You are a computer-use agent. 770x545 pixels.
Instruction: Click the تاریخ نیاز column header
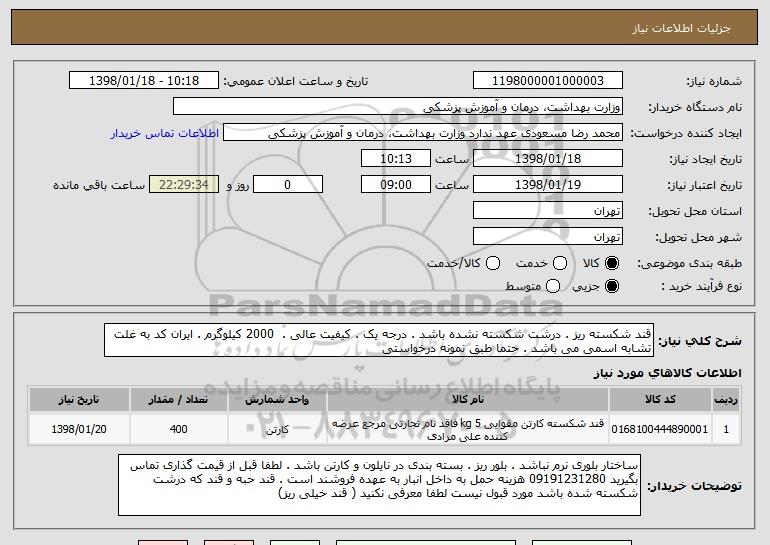(x=79, y=400)
